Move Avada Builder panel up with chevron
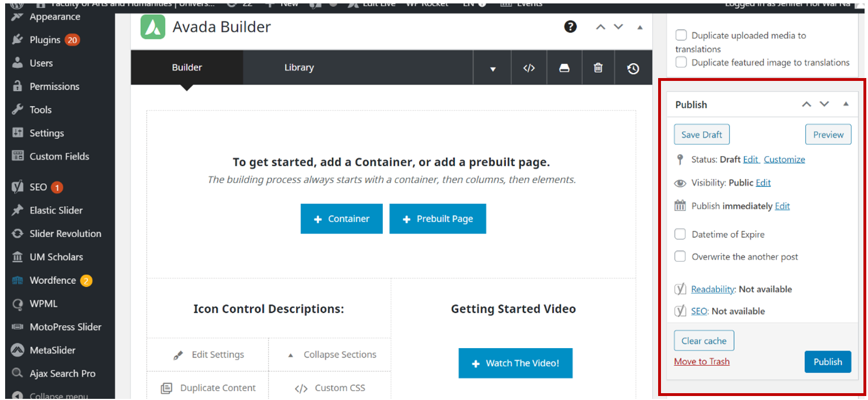 point(600,27)
